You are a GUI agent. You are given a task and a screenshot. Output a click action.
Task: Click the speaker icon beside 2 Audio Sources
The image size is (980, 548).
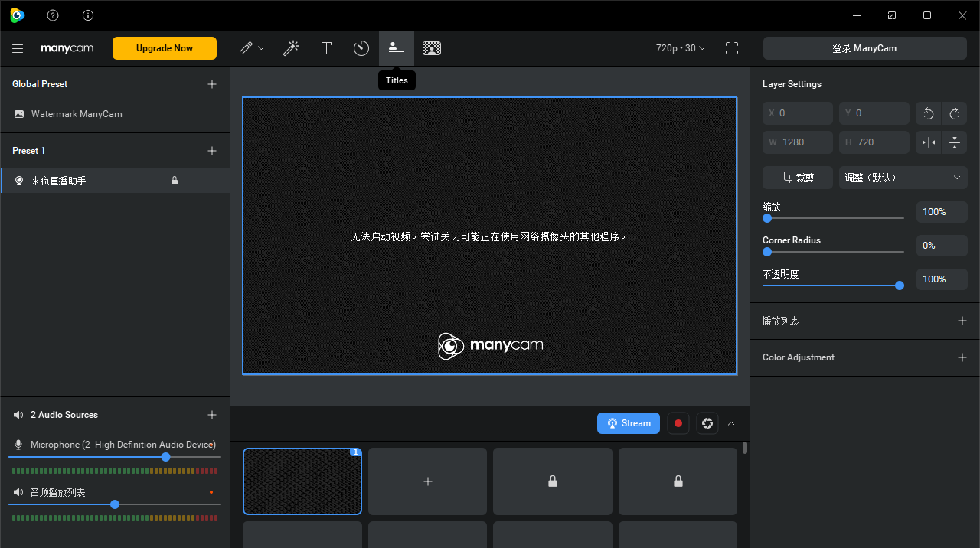click(x=18, y=415)
